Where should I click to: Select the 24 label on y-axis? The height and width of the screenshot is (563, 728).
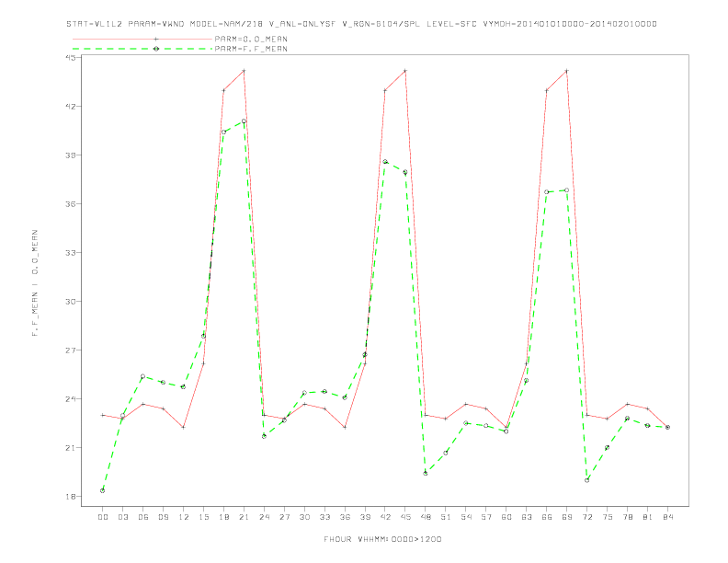(70, 399)
